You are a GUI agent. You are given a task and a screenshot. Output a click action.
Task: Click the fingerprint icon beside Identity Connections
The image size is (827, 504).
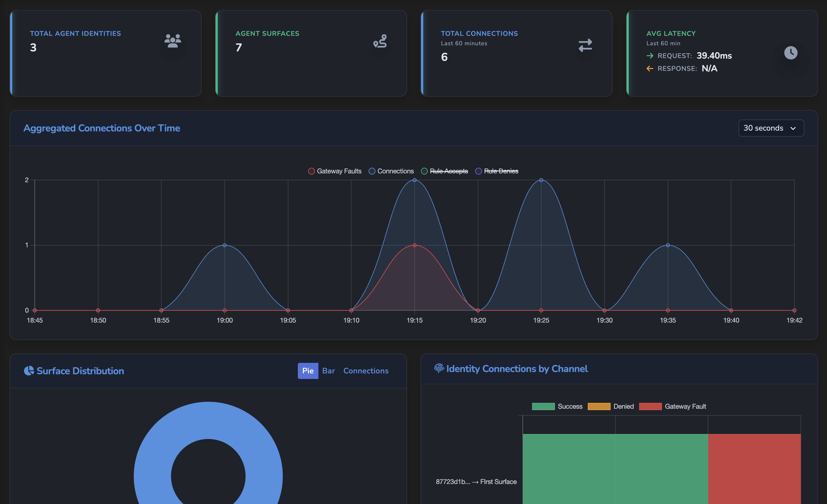439,368
